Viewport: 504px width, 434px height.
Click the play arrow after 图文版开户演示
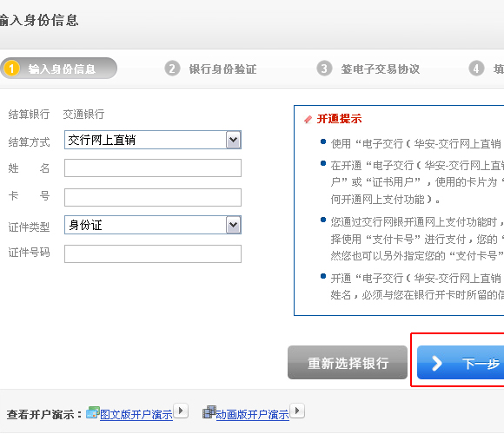pos(181,411)
